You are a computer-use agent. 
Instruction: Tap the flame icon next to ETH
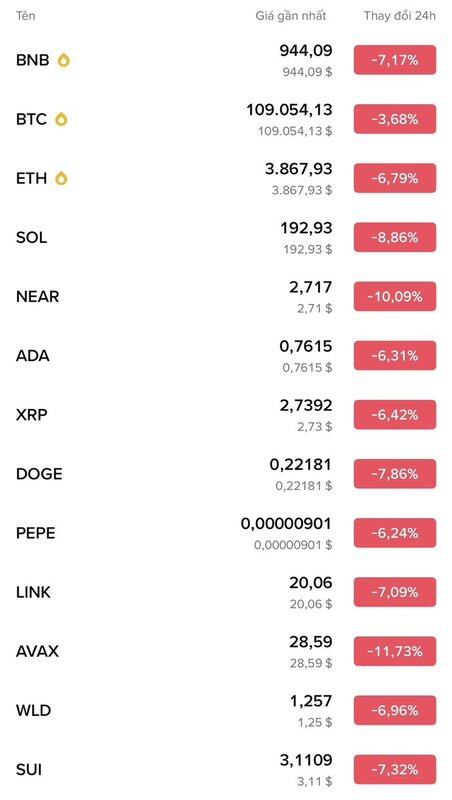(x=61, y=179)
